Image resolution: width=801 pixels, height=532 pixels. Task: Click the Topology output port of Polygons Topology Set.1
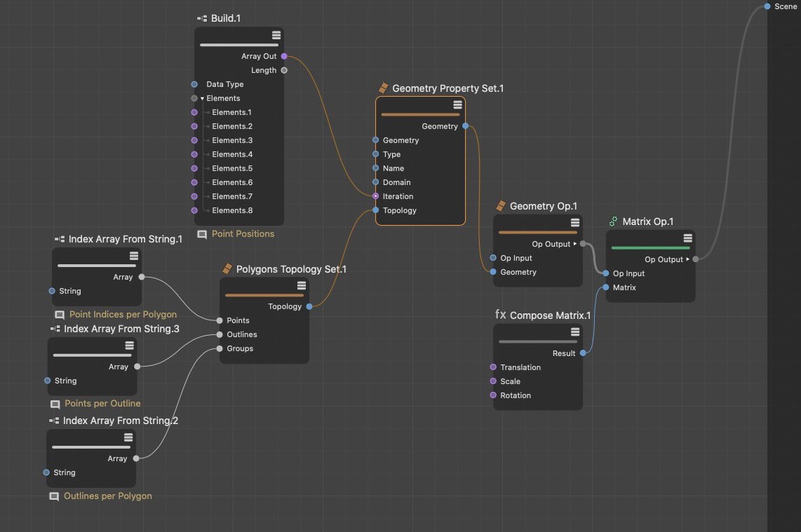[x=309, y=306]
